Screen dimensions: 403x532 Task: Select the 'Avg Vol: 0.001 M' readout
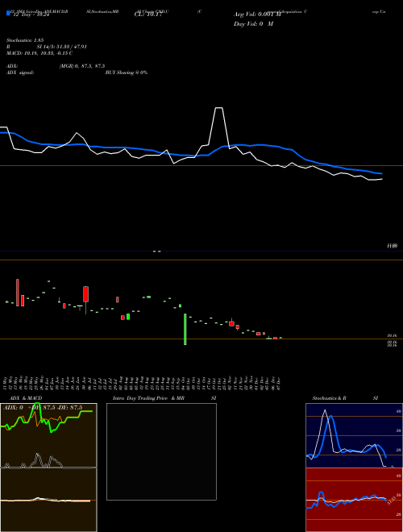coord(257,15)
